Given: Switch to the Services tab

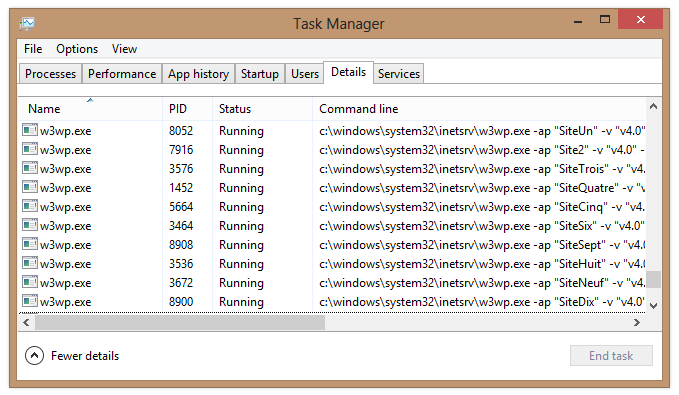Looking at the screenshot, I should tap(399, 74).
